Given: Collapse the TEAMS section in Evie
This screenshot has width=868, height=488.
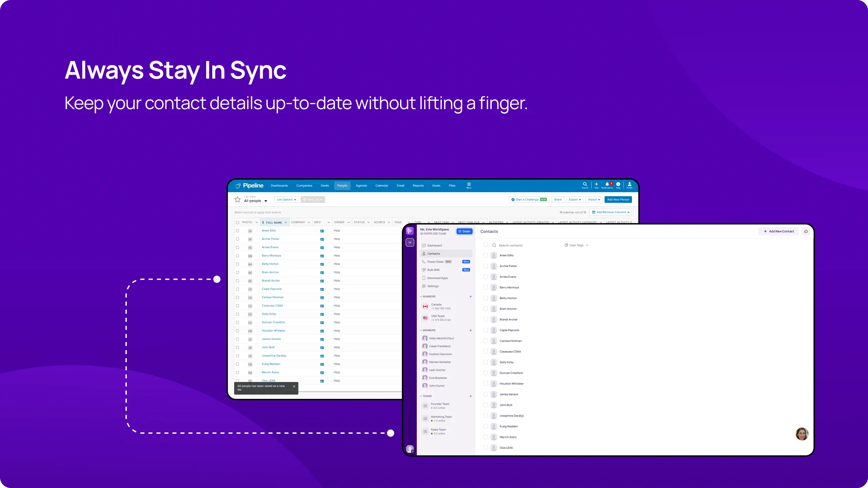Looking at the screenshot, I should tap(421, 396).
